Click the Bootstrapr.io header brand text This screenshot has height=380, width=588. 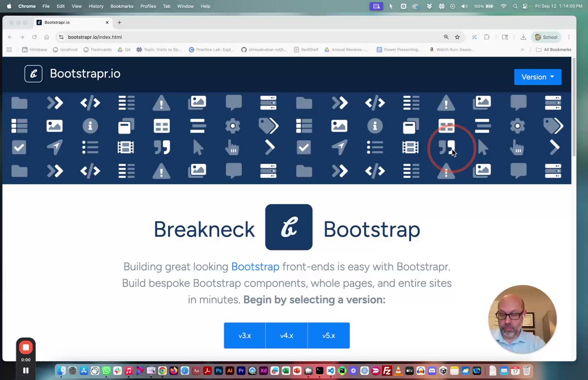(85, 74)
